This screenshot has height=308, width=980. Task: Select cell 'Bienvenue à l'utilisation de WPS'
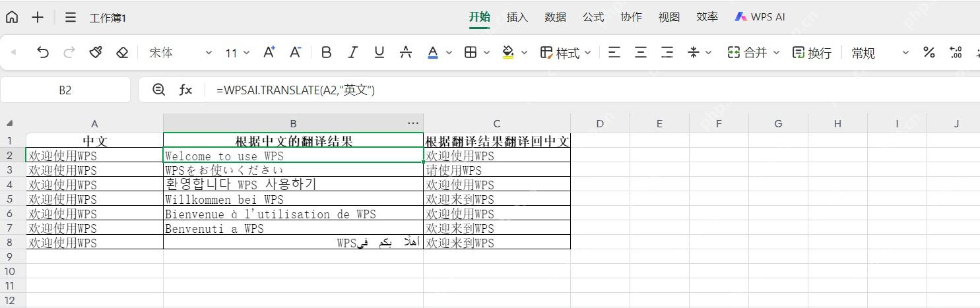293,213
